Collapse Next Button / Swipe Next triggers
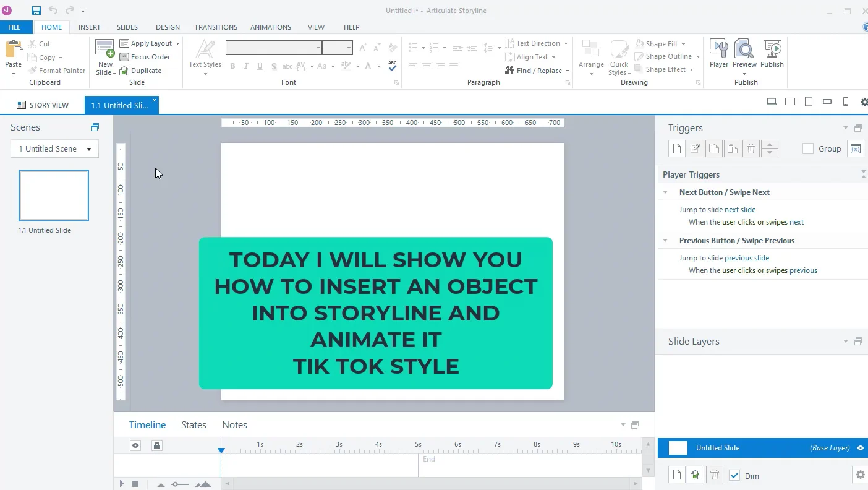The width and height of the screenshot is (868, 490). pos(665,192)
